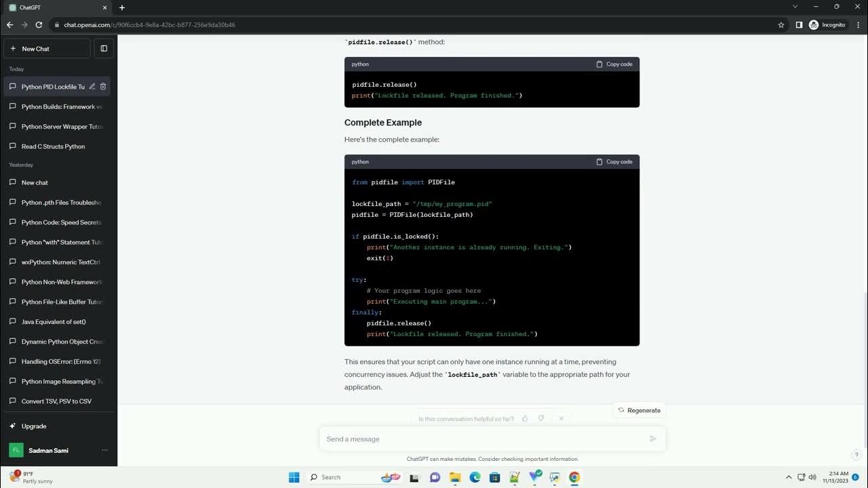Show hidden system tray icons
868x488 pixels.
pos(789,477)
